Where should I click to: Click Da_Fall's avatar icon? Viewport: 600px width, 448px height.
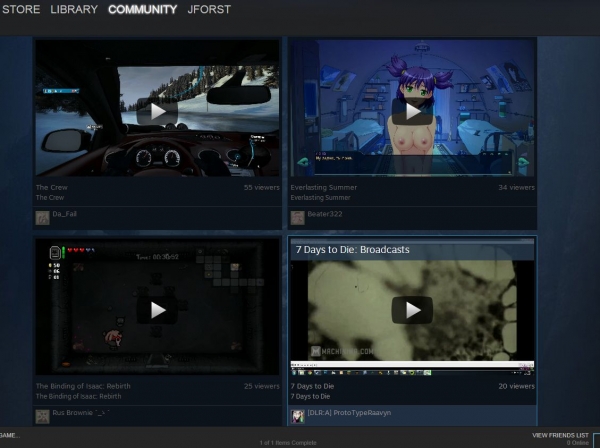tap(42, 217)
